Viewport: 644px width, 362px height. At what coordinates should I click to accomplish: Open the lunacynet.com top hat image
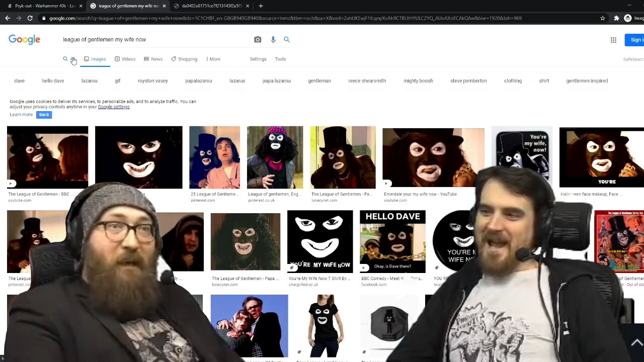click(x=343, y=157)
